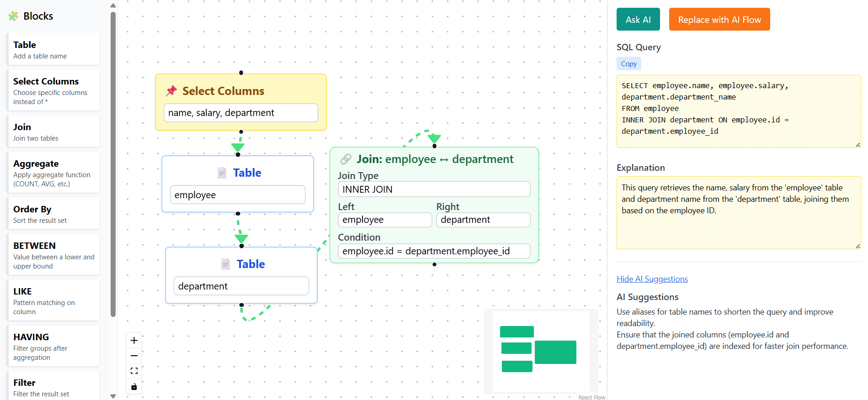Edit the employee table name field

[238, 195]
